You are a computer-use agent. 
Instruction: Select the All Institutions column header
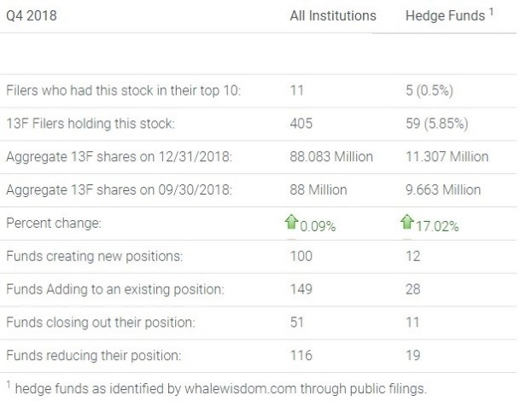[x=332, y=15]
